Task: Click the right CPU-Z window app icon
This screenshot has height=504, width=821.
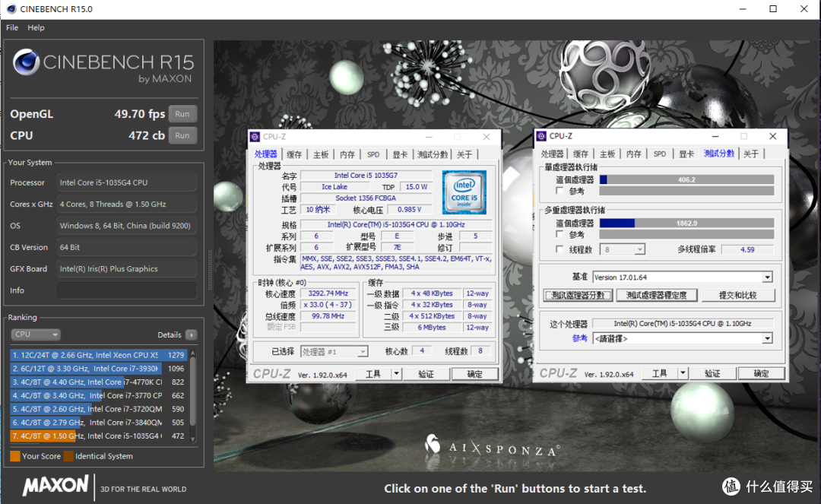Action: [541, 136]
